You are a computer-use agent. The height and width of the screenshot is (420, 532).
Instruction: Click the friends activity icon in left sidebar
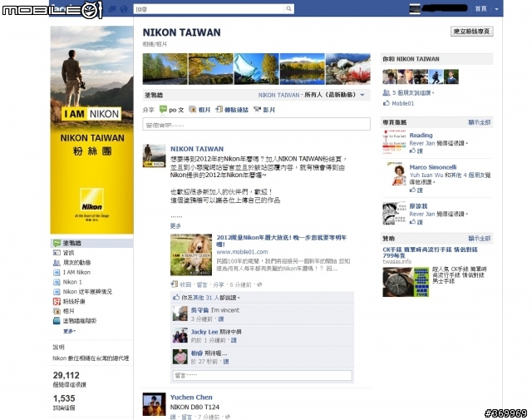tap(57, 263)
